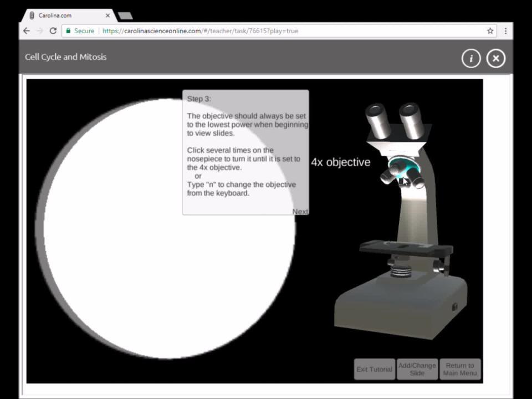Click the green Secure padlock icon
This screenshot has height=399, width=532.
68,31
